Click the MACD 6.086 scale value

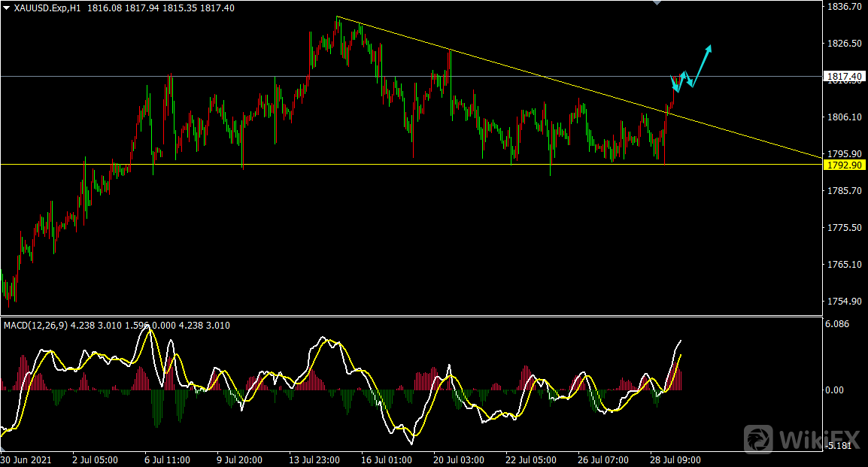(838, 324)
